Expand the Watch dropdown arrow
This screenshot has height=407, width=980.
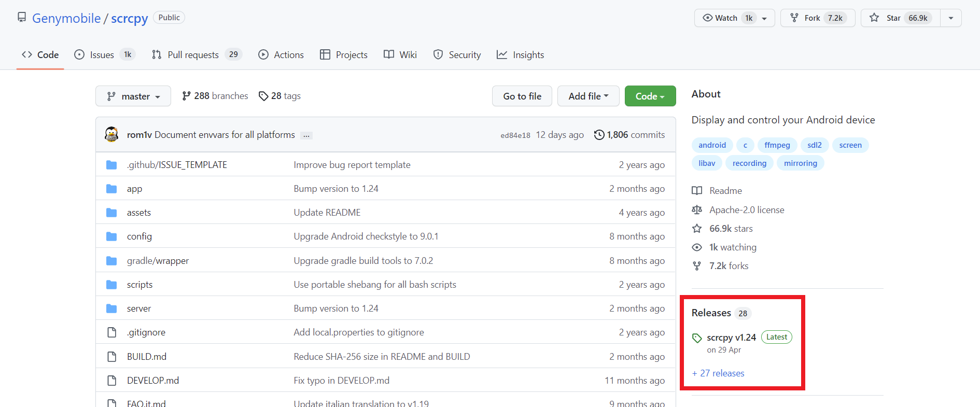[764, 18]
